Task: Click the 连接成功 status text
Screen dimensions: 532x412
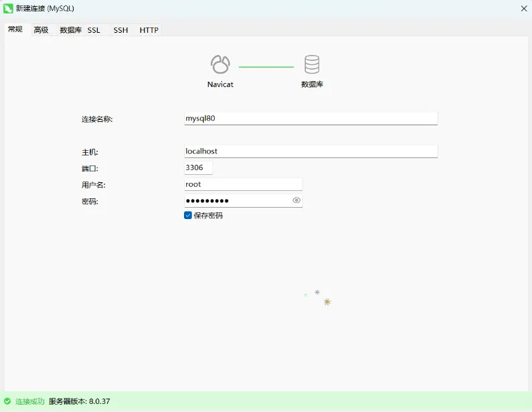Action: [30, 401]
